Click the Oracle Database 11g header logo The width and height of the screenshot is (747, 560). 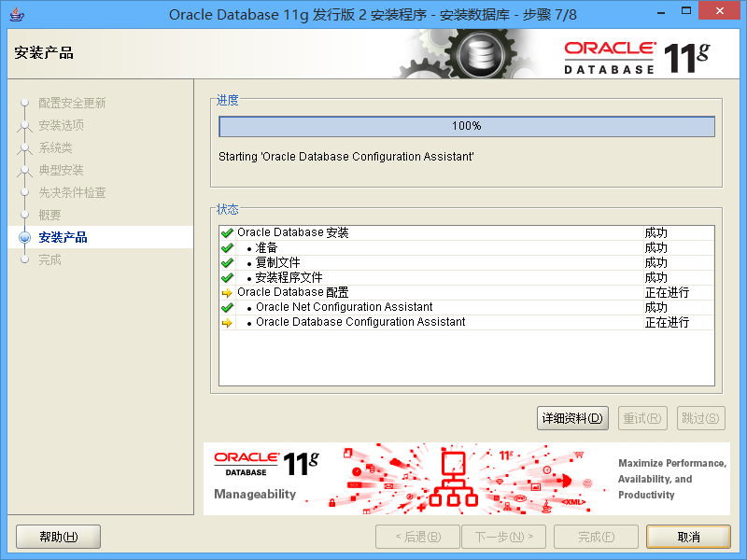click(x=637, y=58)
